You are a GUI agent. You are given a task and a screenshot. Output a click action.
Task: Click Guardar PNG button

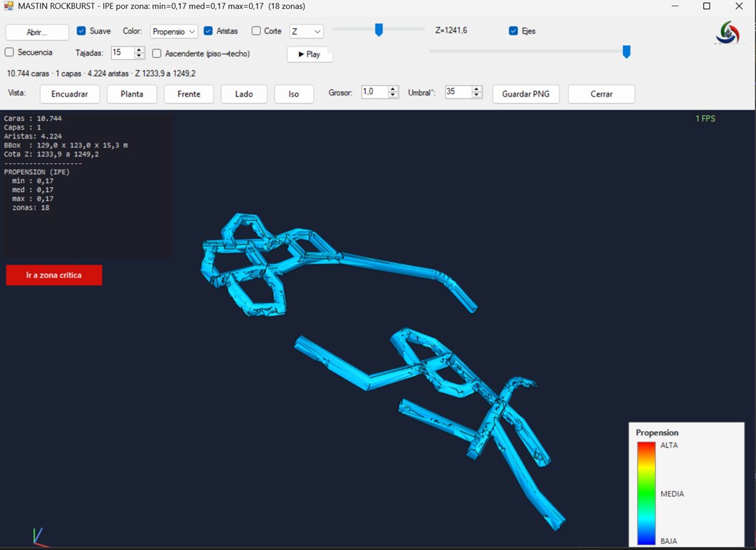tap(525, 94)
